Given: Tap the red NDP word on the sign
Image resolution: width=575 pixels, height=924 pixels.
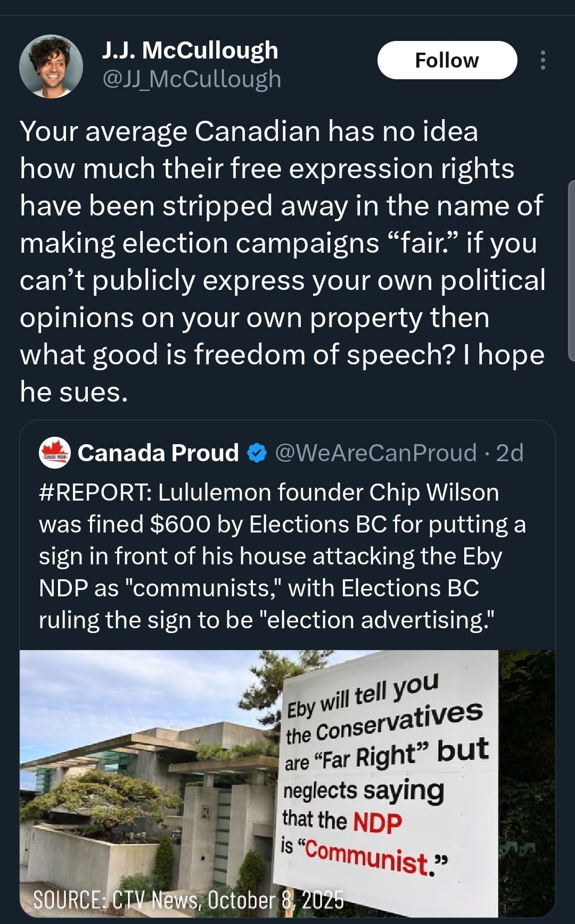Looking at the screenshot, I should (377, 822).
